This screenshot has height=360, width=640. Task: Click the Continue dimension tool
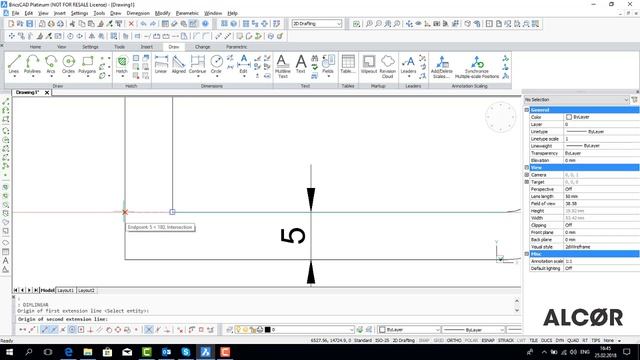[198, 64]
